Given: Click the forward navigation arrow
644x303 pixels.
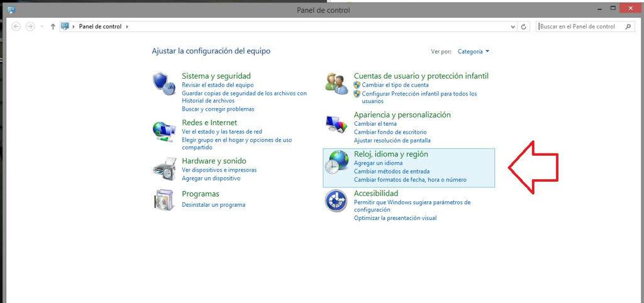Looking at the screenshot, I should point(30,26).
